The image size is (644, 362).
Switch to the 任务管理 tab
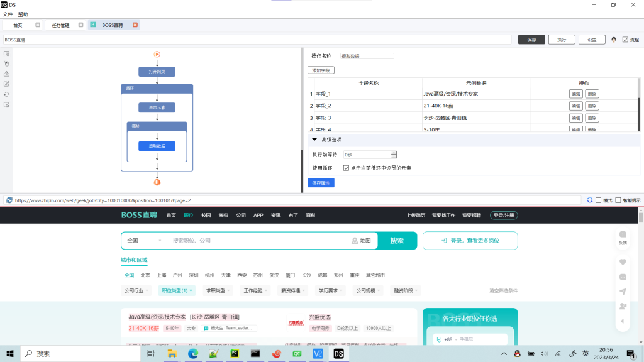pos(60,25)
